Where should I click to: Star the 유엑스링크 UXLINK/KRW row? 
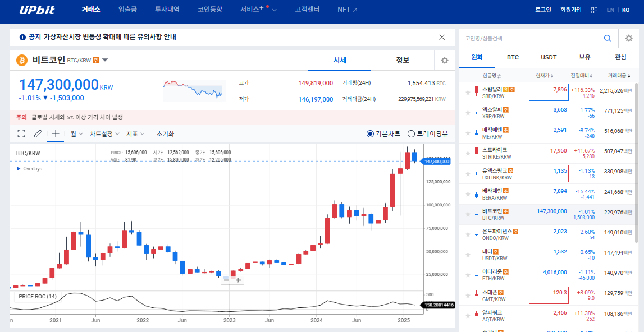tap(467, 174)
